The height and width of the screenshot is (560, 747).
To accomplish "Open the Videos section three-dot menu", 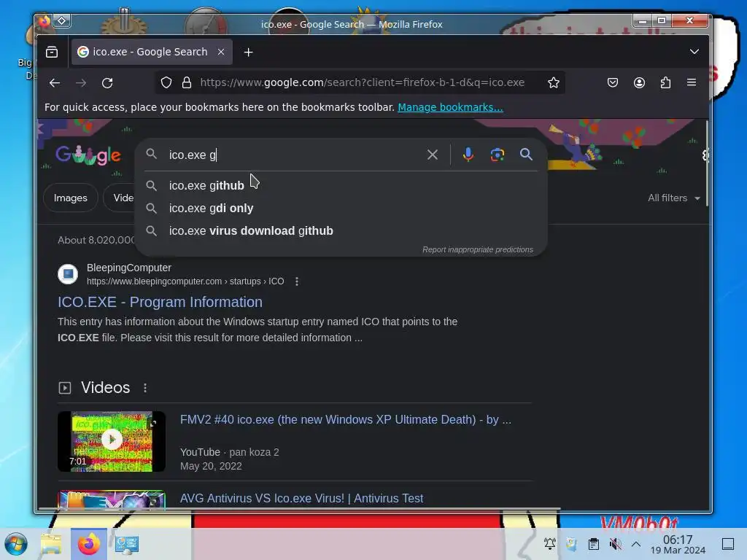I will point(145,388).
